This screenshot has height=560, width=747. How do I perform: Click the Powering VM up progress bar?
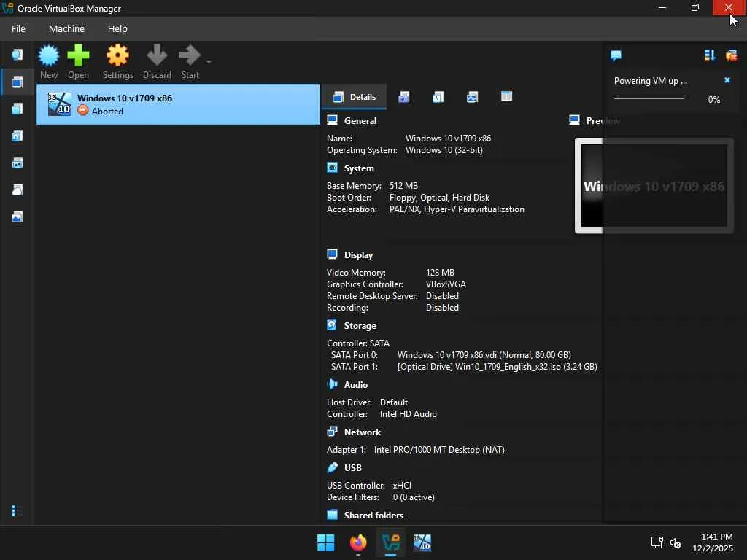point(649,99)
